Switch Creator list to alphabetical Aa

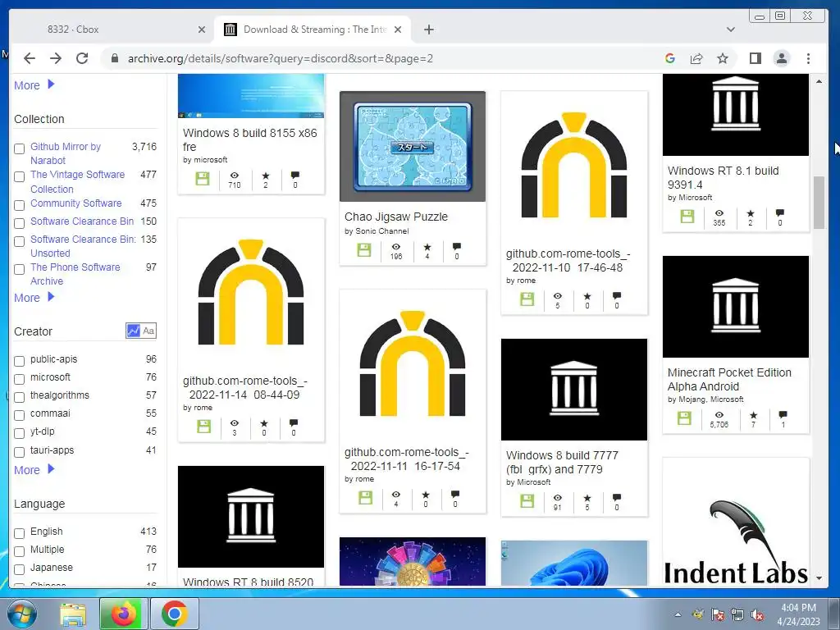tap(148, 331)
